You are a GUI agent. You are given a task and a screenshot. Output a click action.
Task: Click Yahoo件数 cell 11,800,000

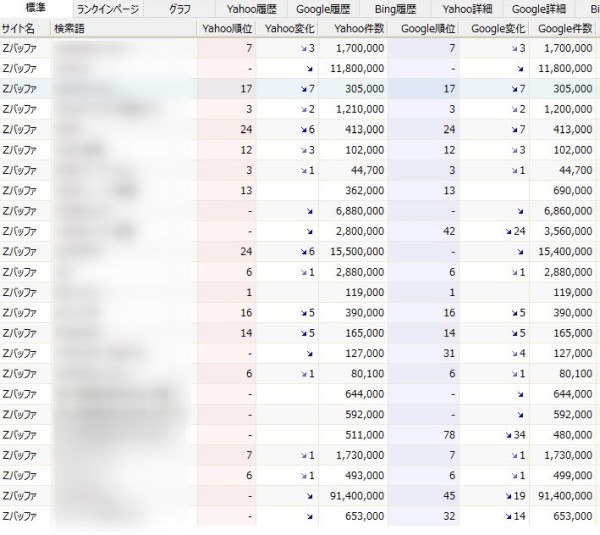(x=353, y=69)
